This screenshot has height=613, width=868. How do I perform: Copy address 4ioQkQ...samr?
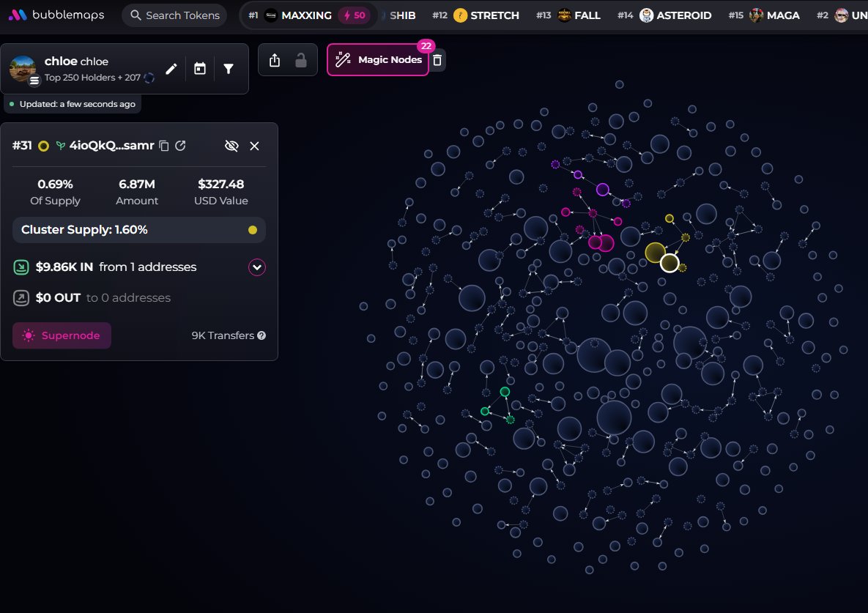164,146
